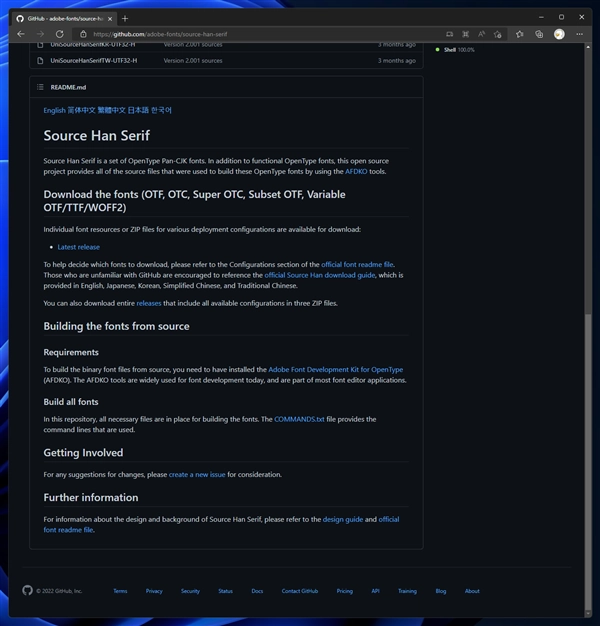Click the scrollbar up arrow
Screen dimensions: 600x626
(588, 47)
